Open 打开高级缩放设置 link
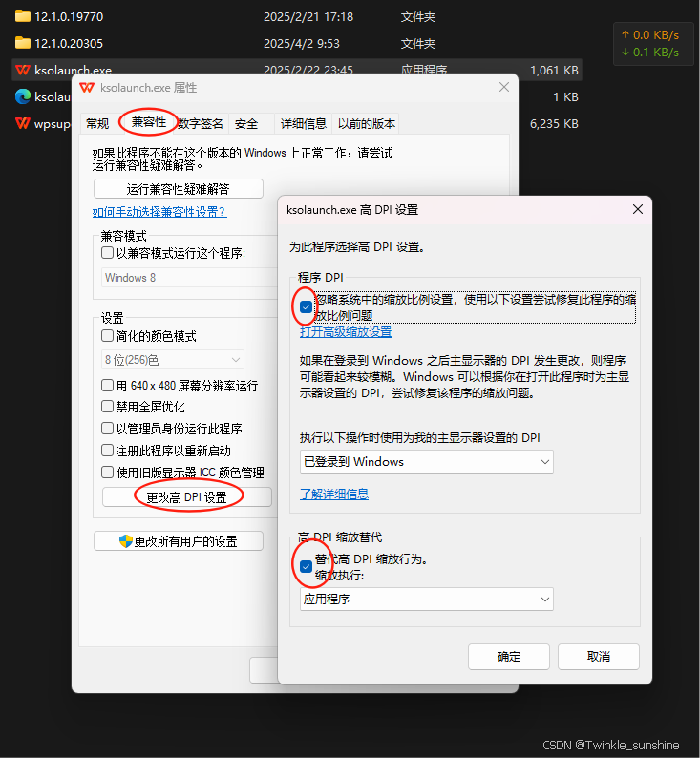This screenshot has height=758, width=700. pyautogui.click(x=346, y=332)
